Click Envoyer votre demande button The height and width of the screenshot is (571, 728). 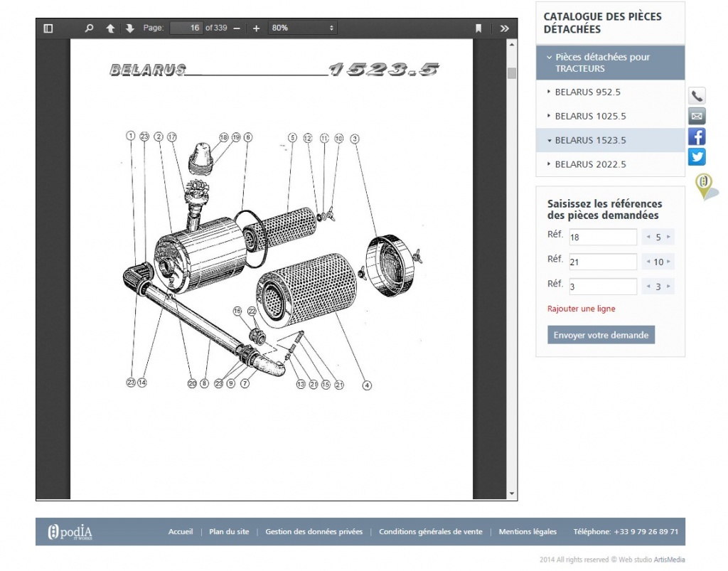(601, 335)
